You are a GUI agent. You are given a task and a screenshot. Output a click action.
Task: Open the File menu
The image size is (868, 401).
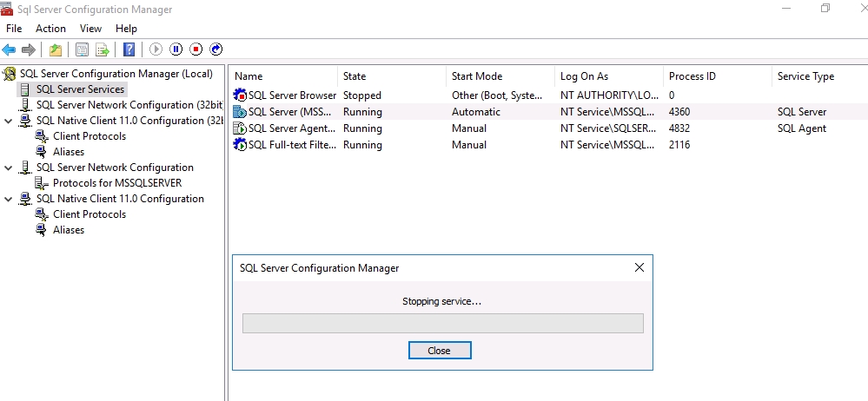[14, 29]
